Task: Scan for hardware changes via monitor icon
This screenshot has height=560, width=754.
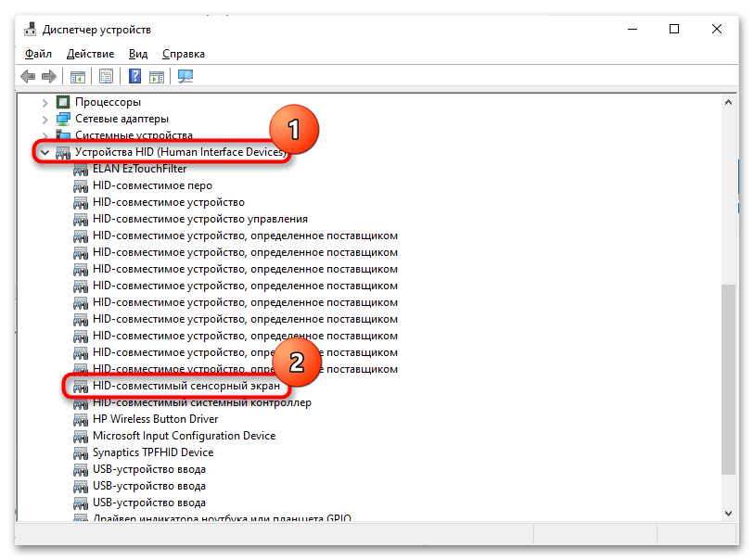Action: [x=185, y=76]
